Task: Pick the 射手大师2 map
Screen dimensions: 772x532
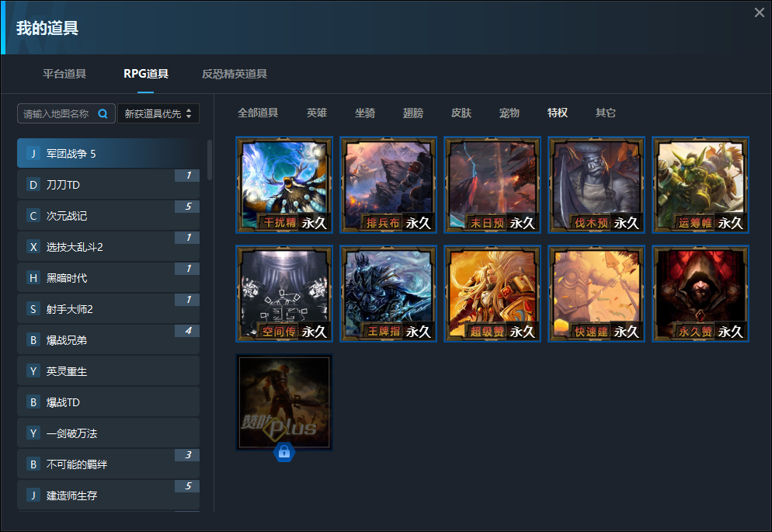Action: [108, 309]
